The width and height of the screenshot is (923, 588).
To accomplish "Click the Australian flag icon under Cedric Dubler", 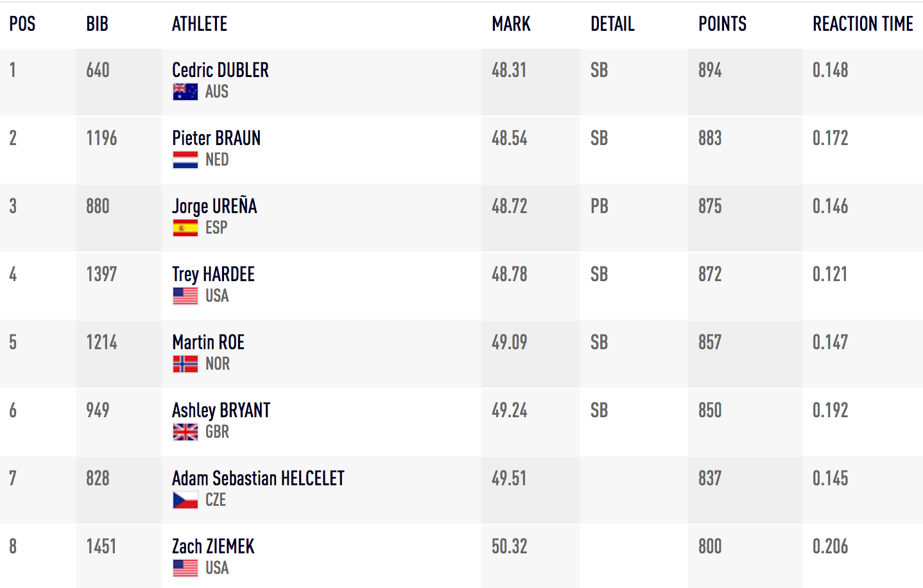I will (x=185, y=92).
